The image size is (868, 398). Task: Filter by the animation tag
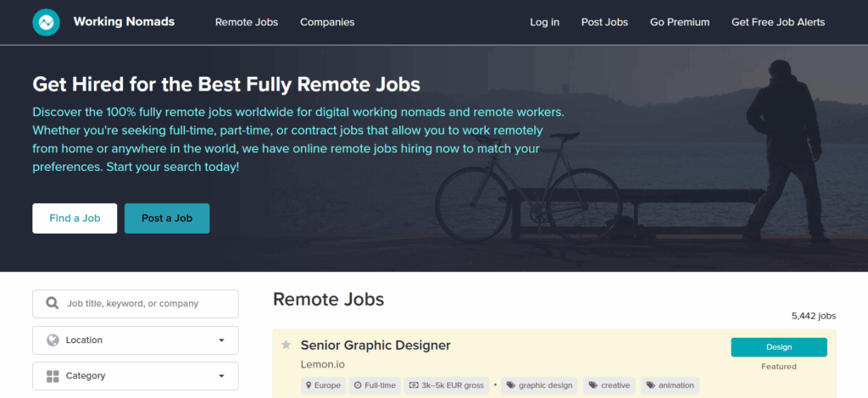point(670,385)
